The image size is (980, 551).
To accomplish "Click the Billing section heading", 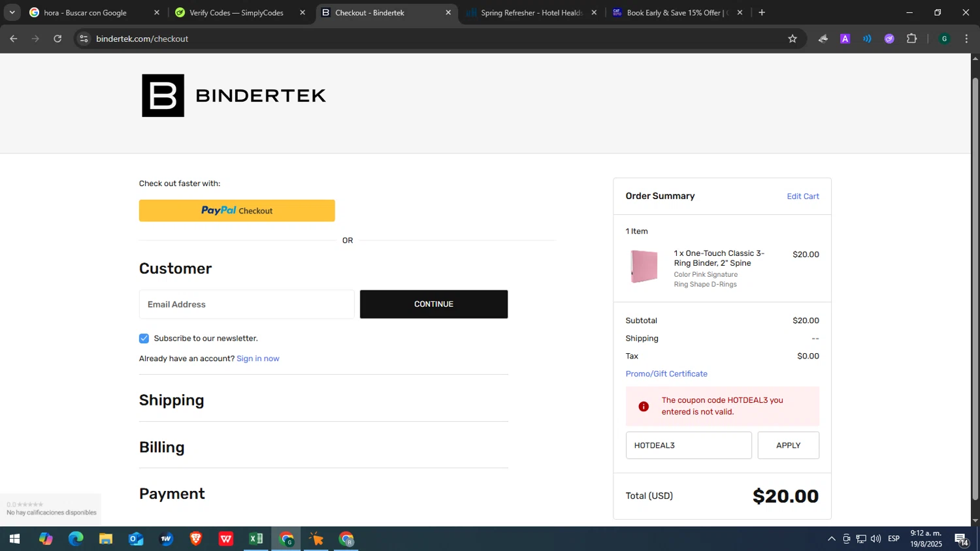I will [162, 447].
